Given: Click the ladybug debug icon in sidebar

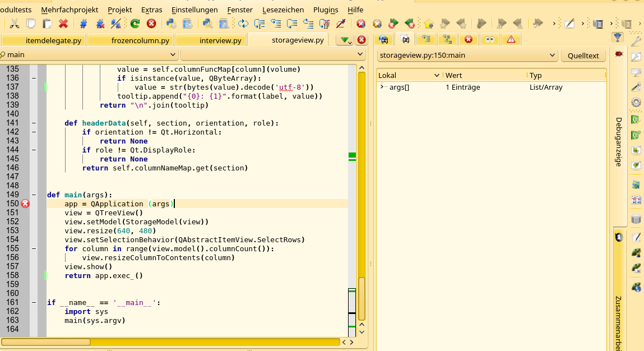Looking at the screenshot, I should tap(619, 54).
